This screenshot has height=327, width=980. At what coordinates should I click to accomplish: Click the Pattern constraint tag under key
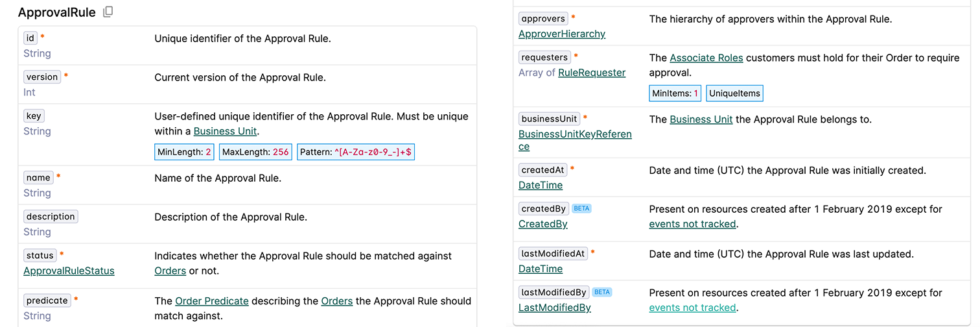click(356, 152)
